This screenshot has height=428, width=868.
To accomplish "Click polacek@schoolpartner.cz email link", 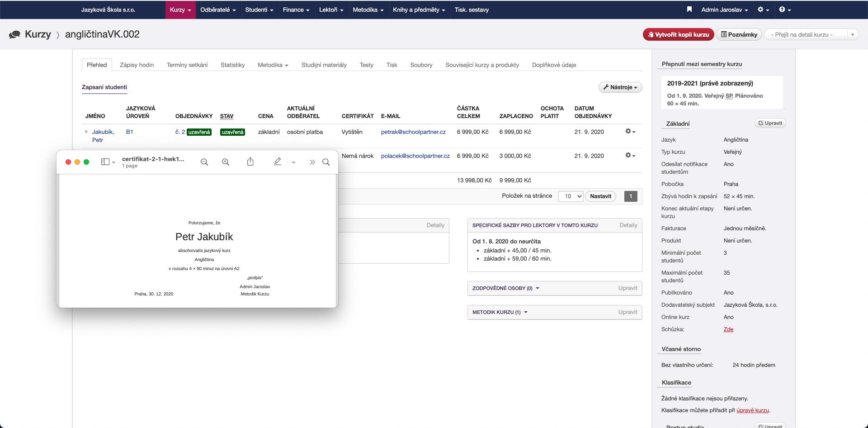I will pyautogui.click(x=415, y=156).
